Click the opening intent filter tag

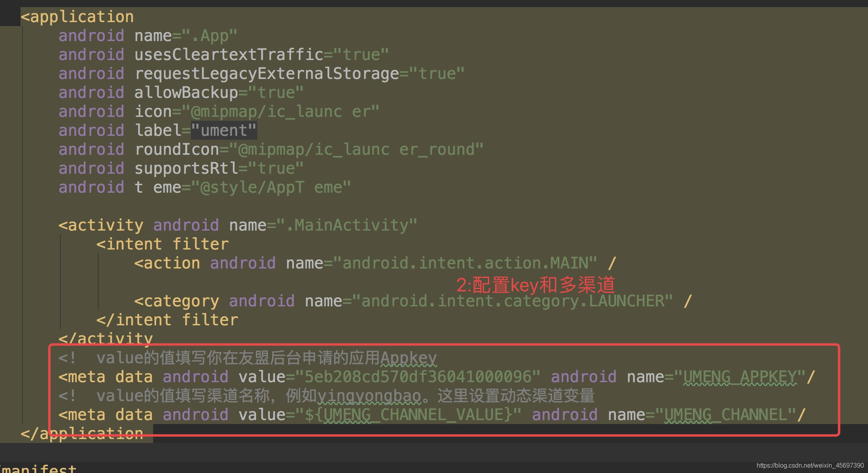pyautogui.click(x=163, y=244)
